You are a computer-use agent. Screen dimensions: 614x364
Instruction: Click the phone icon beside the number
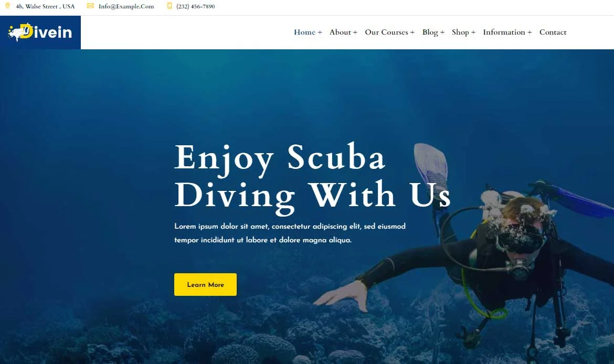[170, 6]
